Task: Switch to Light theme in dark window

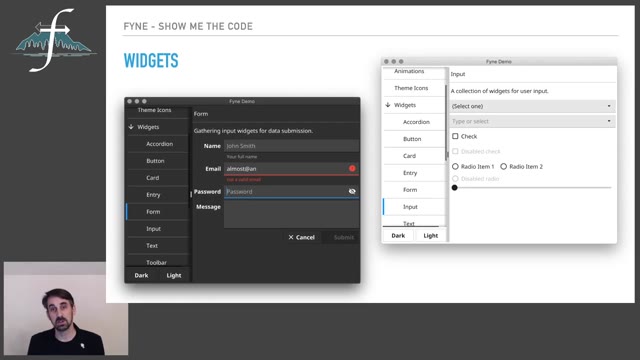Action: tap(174, 276)
